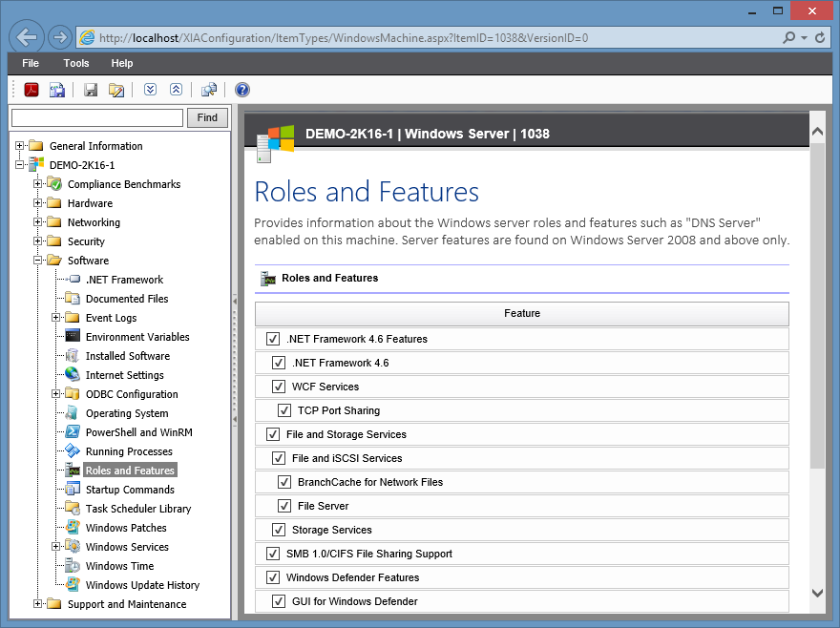This screenshot has width=840, height=628.
Task: Click the Task Scheduler Library icon
Action: click(x=73, y=508)
